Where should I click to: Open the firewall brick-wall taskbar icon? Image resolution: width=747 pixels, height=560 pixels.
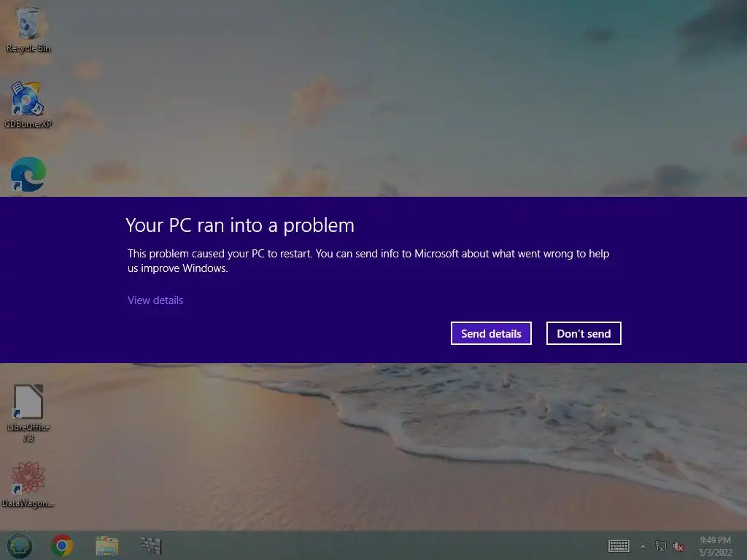151,545
